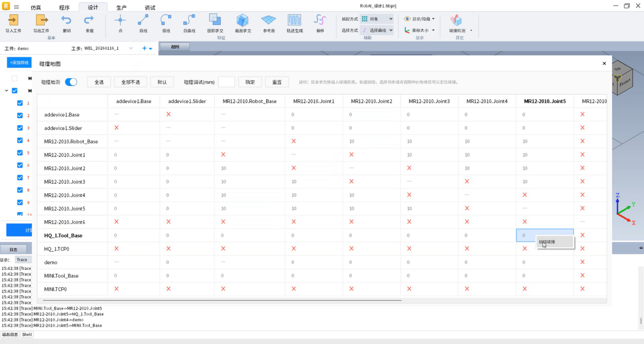
Task: Select the 参考面 reference plane tool
Action: [x=269, y=20]
